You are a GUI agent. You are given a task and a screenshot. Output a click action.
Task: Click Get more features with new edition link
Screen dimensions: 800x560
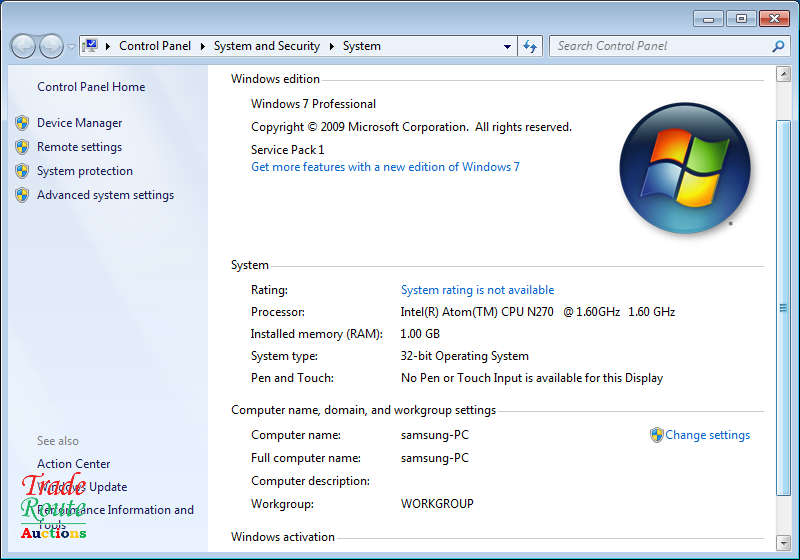385,167
